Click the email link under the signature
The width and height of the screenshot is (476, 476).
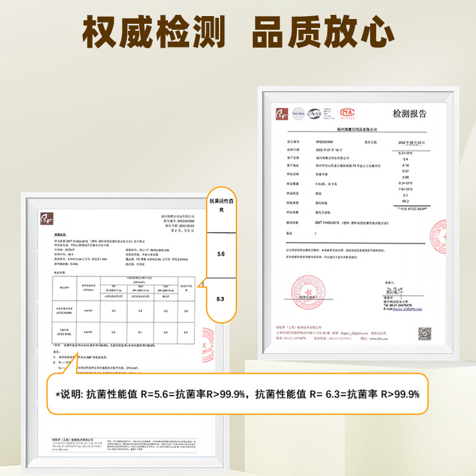[408, 309]
